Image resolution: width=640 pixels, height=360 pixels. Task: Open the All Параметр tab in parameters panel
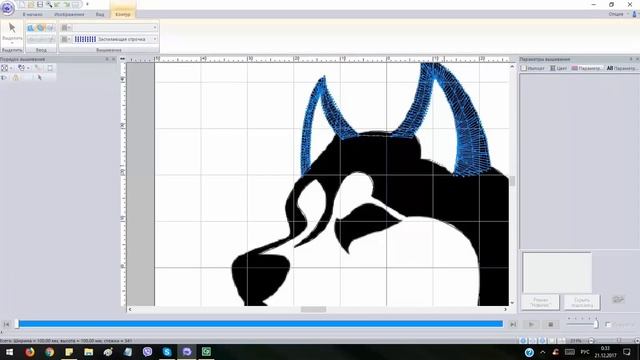[621, 68]
